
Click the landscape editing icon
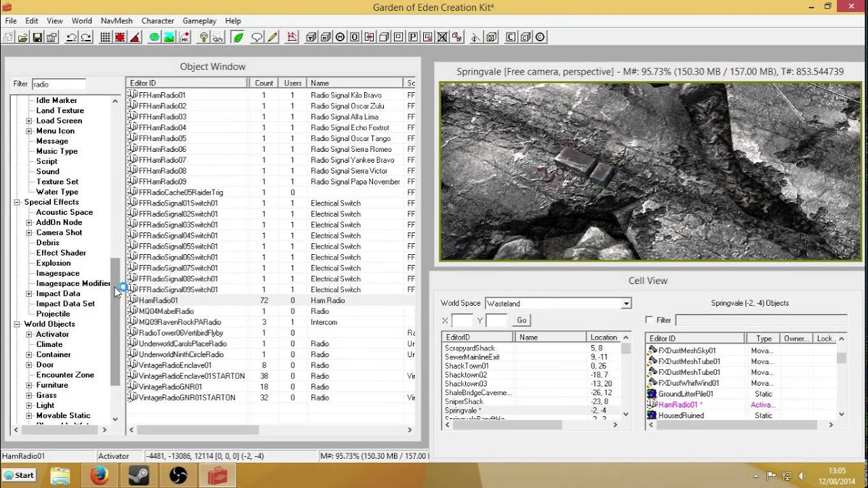point(169,37)
